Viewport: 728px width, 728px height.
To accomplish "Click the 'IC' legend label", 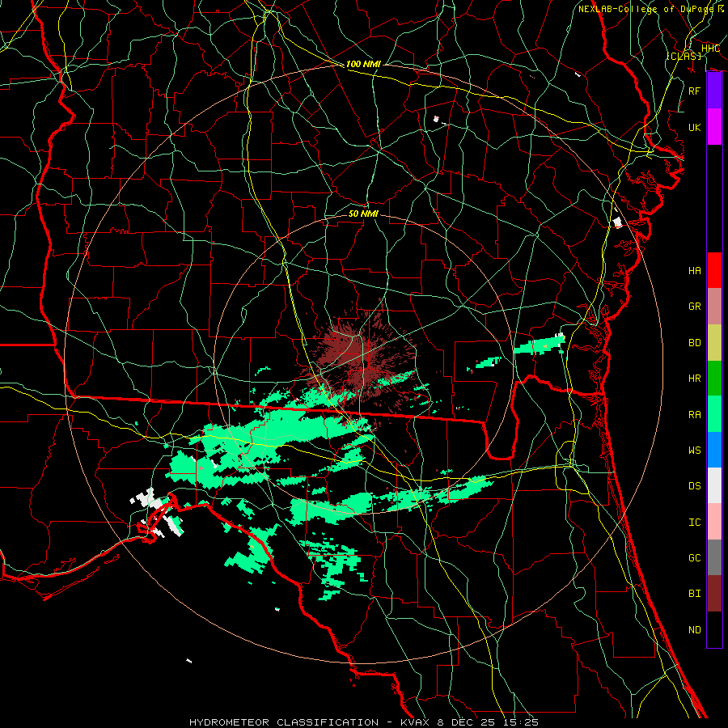I will (x=694, y=523).
